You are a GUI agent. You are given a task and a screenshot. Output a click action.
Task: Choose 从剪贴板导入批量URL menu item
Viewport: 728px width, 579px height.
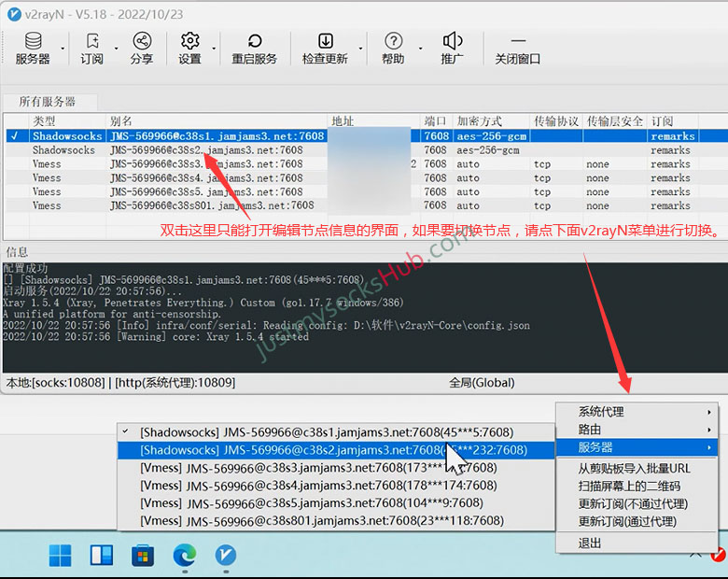click(x=637, y=469)
